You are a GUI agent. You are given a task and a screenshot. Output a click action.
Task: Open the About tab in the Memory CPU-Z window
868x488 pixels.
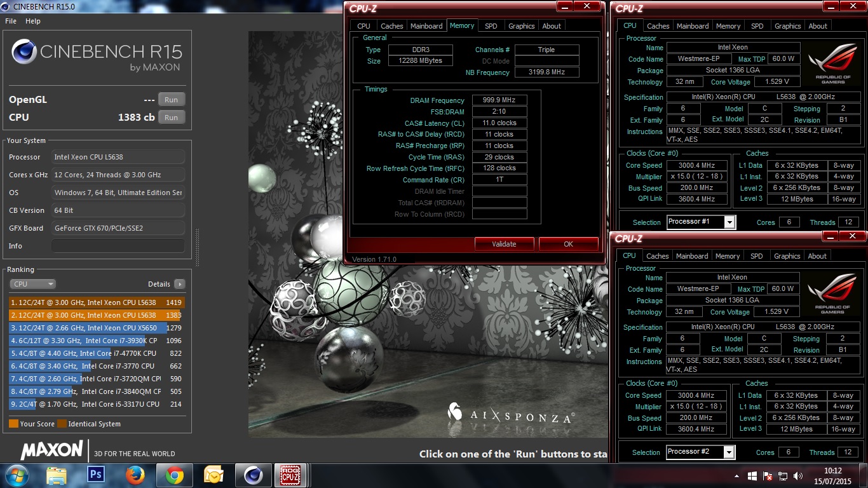[x=552, y=26]
